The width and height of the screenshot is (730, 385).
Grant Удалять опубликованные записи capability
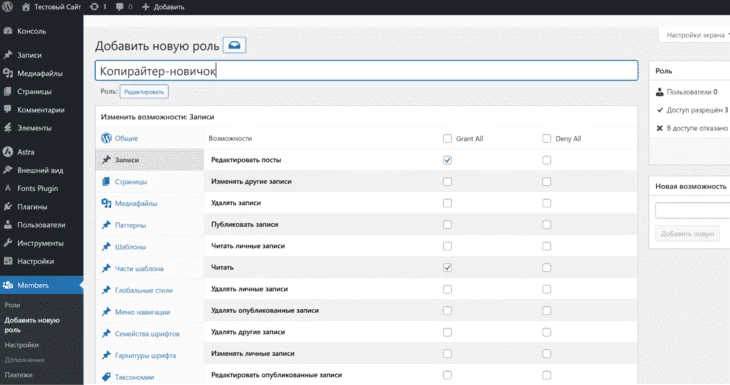(447, 311)
